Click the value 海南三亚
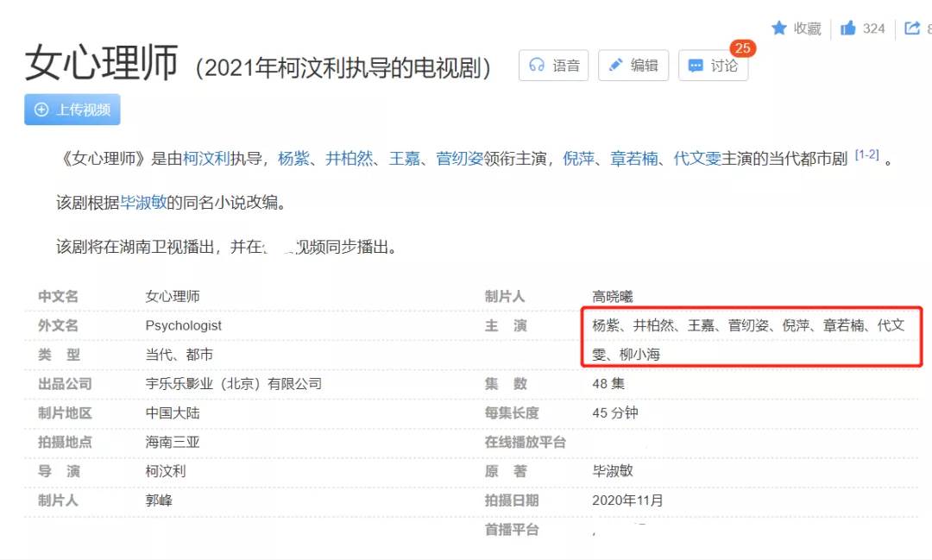The image size is (932, 560). tap(173, 442)
